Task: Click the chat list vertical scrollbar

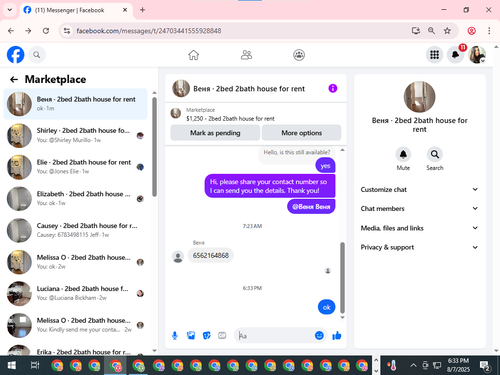Action: [x=154, y=147]
